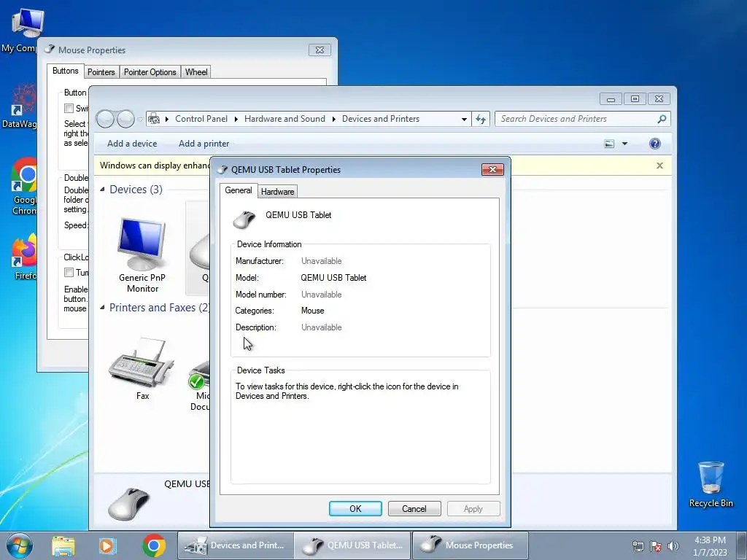Open Windows Explorer from taskbar

(63, 545)
